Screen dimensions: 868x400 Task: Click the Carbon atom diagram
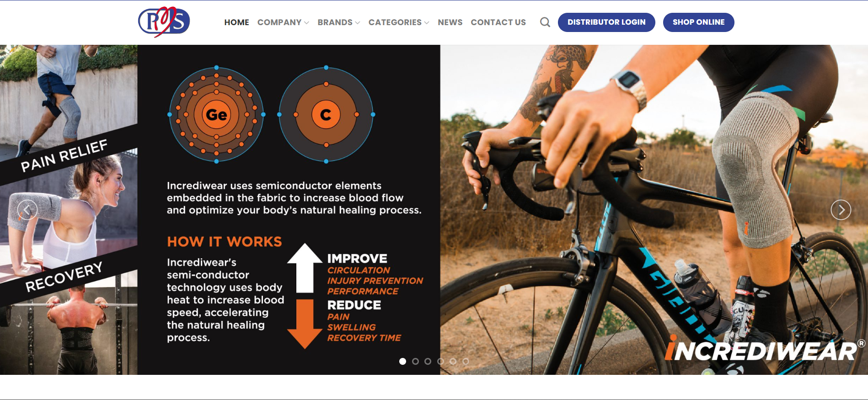(326, 114)
